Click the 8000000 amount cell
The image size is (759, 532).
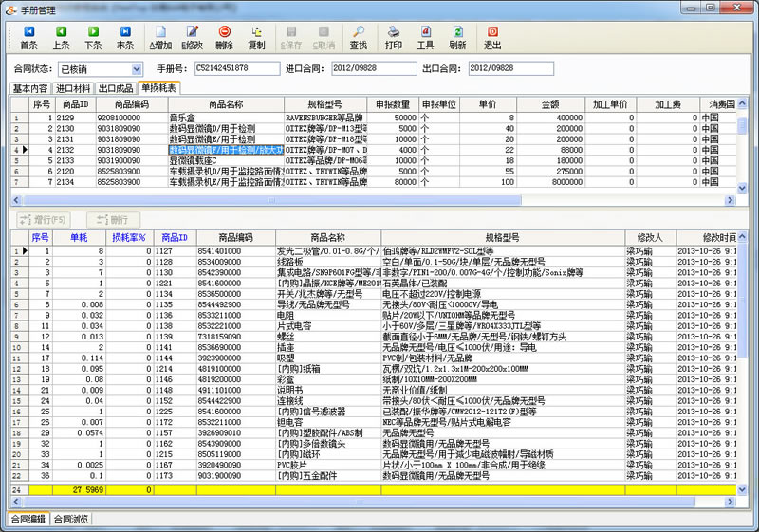[x=550, y=182]
